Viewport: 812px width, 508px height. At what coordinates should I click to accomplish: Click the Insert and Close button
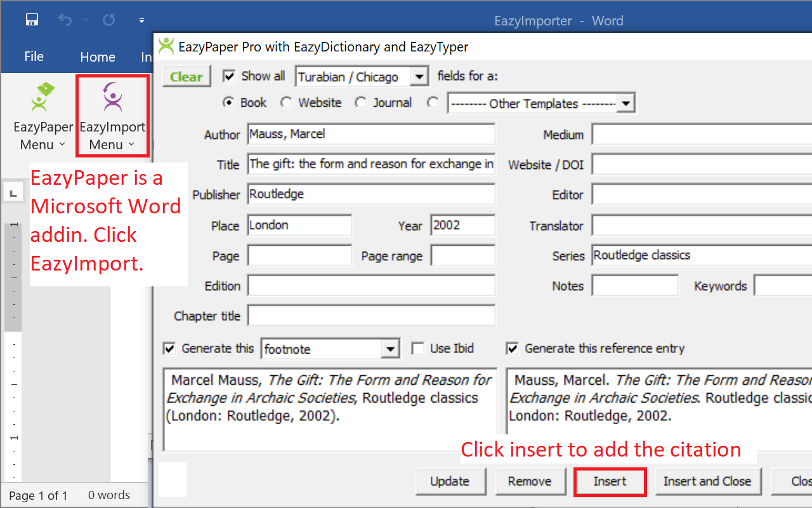[707, 481]
